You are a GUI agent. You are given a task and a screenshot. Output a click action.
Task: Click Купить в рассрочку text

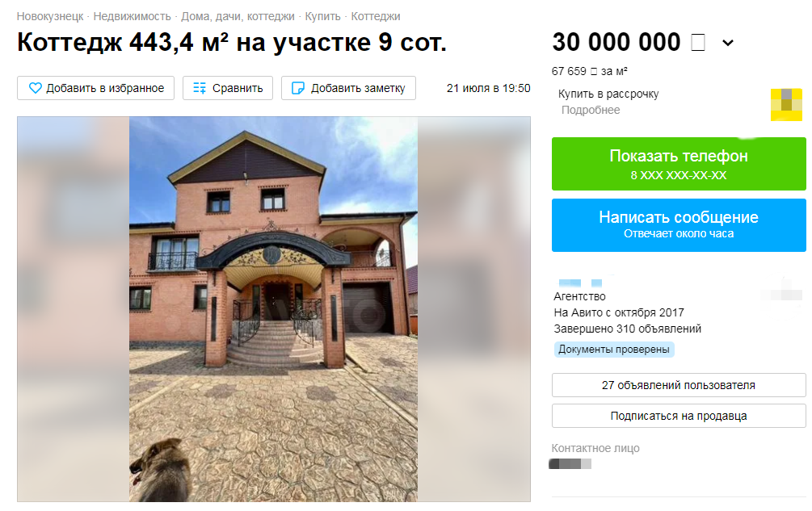point(608,94)
